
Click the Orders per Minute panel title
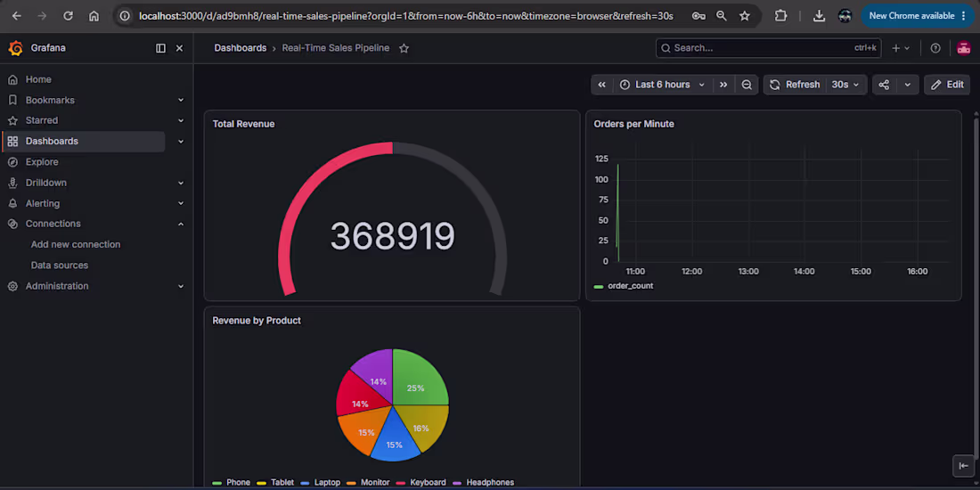[x=633, y=124]
